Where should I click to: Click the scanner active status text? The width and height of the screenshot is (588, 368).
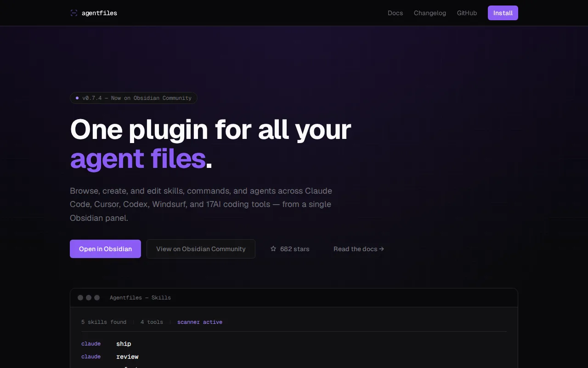click(200, 322)
